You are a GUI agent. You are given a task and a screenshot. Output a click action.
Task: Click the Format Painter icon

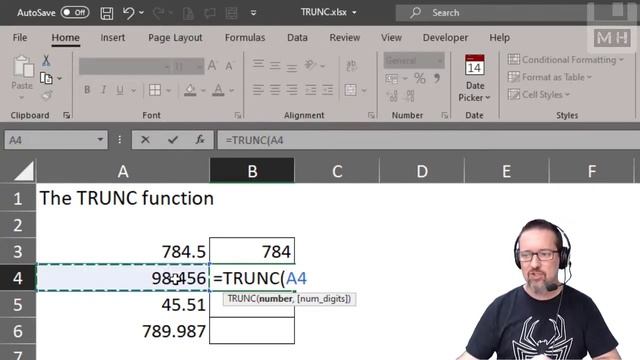coord(46,96)
